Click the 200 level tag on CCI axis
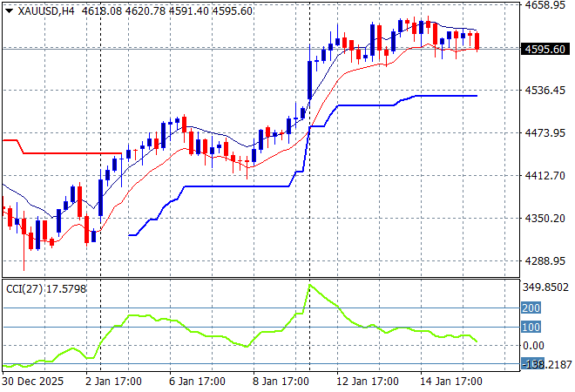 531,308
